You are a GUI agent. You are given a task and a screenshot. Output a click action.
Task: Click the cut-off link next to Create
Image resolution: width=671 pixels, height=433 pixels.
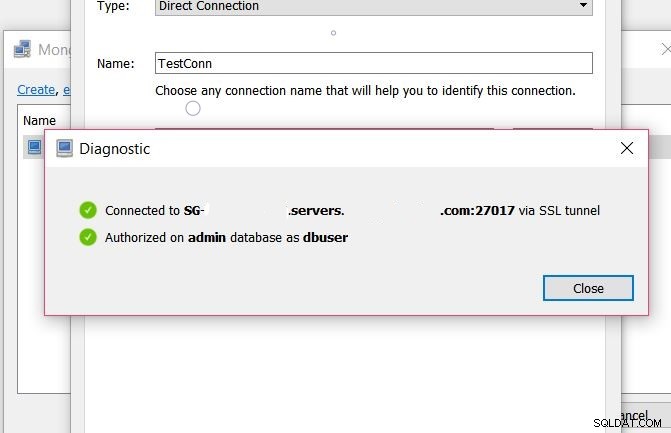click(x=67, y=90)
